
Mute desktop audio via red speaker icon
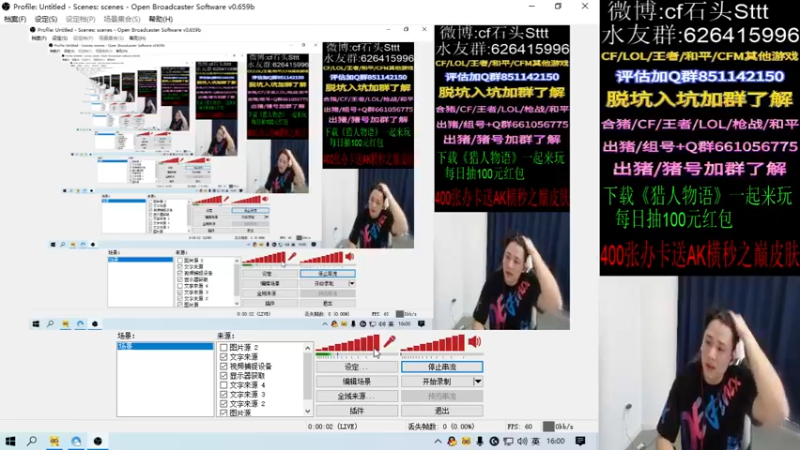474,341
